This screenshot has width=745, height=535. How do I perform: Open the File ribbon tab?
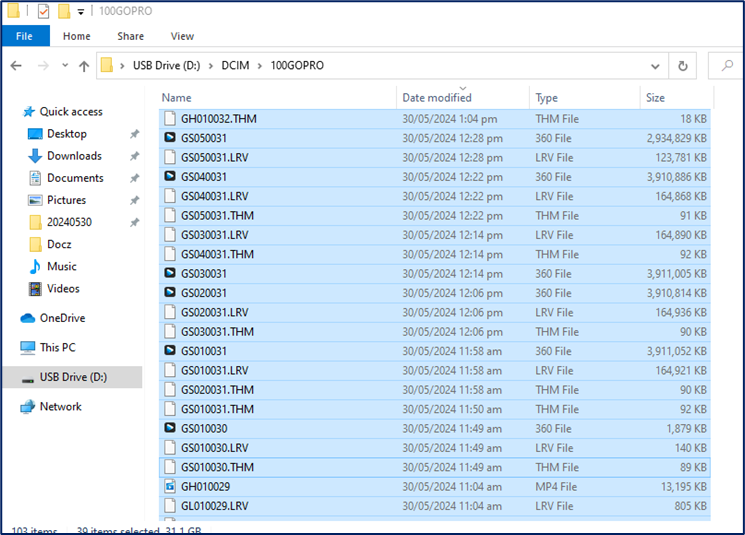pos(24,36)
